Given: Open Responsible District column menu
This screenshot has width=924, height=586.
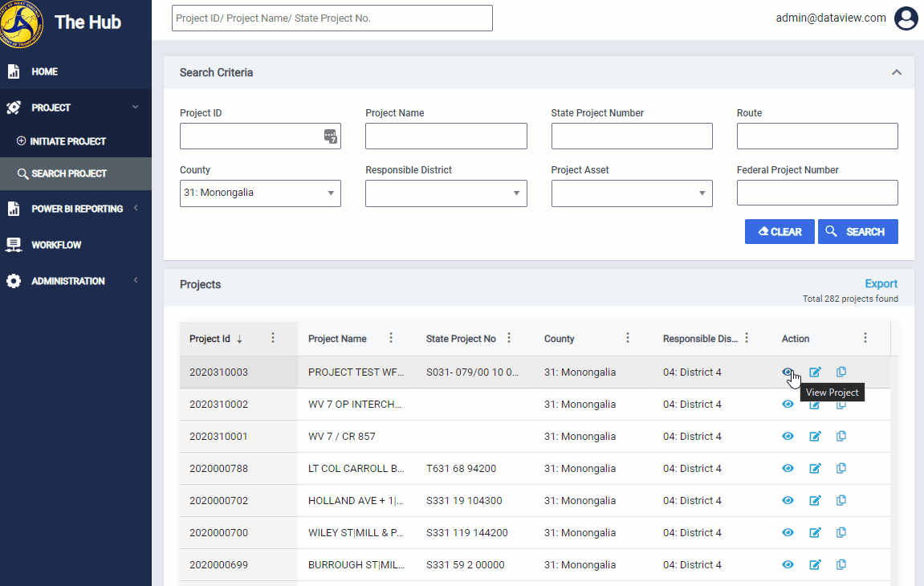Looking at the screenshot, I should (x=747, y=338).
